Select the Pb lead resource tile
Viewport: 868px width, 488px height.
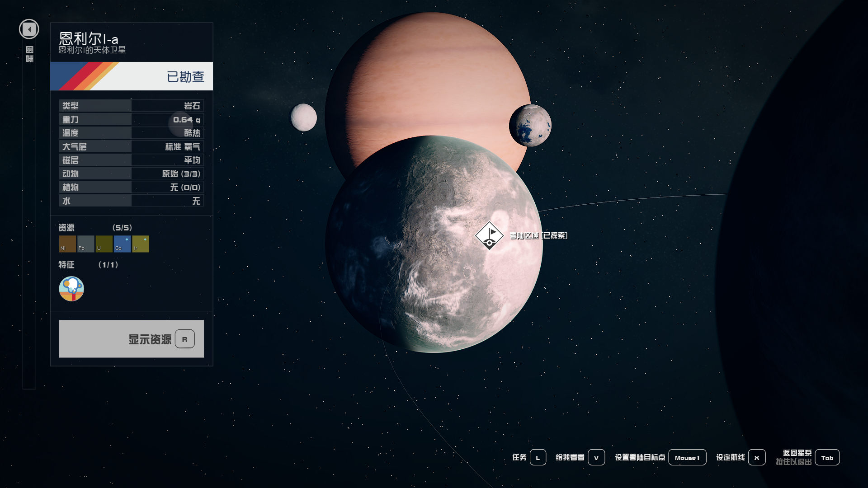86,244
